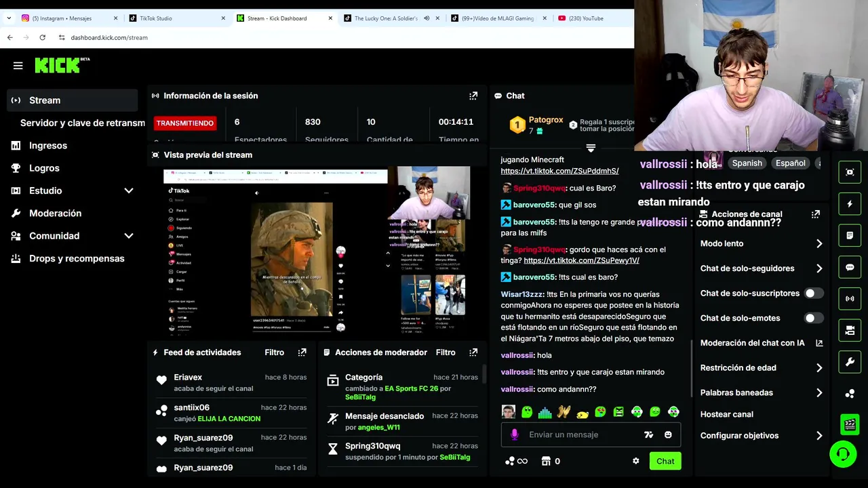Select Stream in the left sidebar
The height and width of the screenshot is (488, 868).
pos(73,100)
